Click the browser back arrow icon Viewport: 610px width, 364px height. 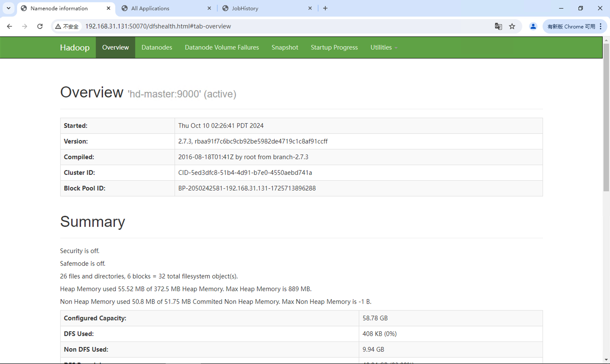click(x=9, y=26)
